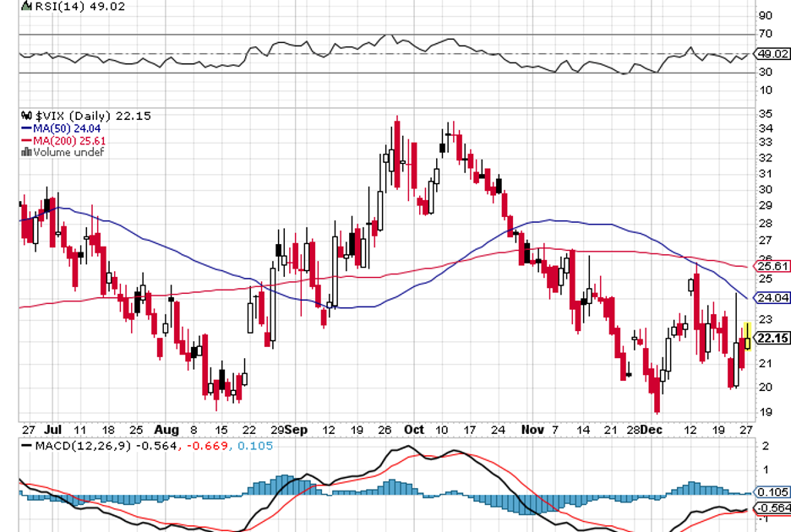Viewport: 791px width, 532px height.
Task: Select the yellow highlighted last candlestick
Action: point(747,337)
